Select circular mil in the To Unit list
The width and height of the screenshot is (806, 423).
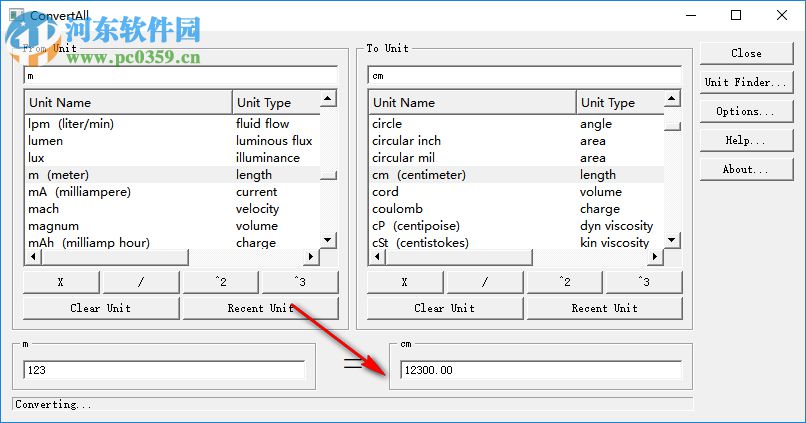coord(517,158)
